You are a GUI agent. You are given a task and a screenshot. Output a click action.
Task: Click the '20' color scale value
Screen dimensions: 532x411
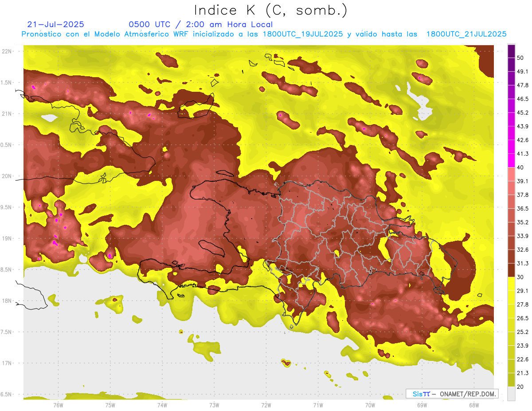coord(520,387)
